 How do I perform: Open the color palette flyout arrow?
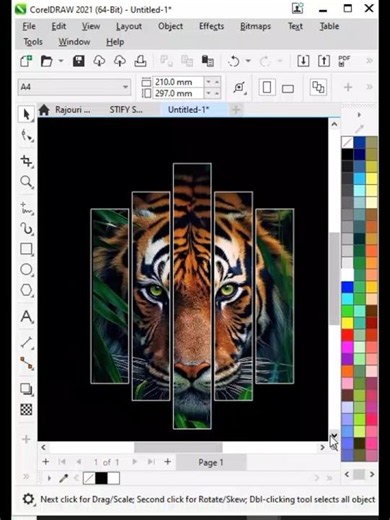(x=359, y=115)
